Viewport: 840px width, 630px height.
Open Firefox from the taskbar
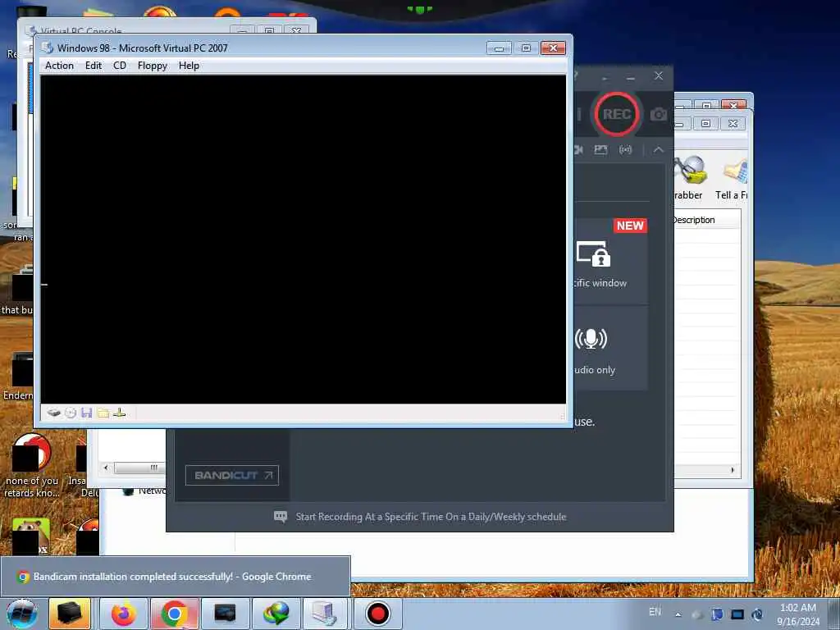[x=123, y=614]
